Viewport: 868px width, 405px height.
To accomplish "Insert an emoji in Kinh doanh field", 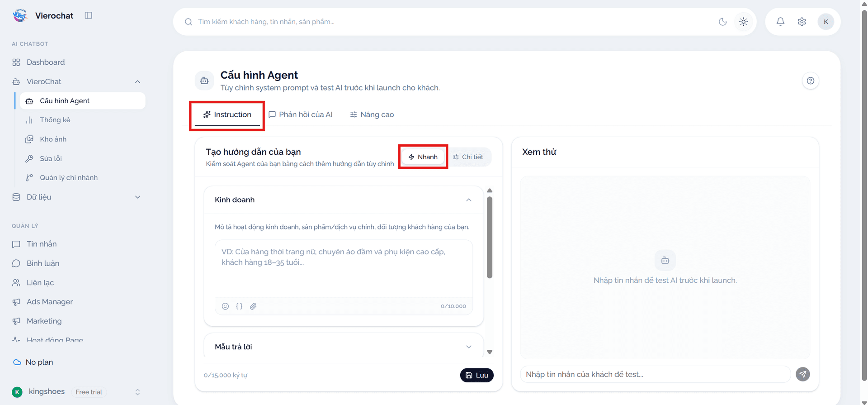I will pyautogui.click(x=225, y=306).
